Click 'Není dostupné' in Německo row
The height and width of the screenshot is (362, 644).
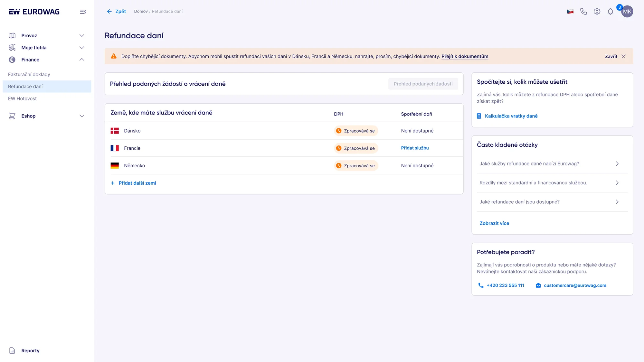pos(417,166)
